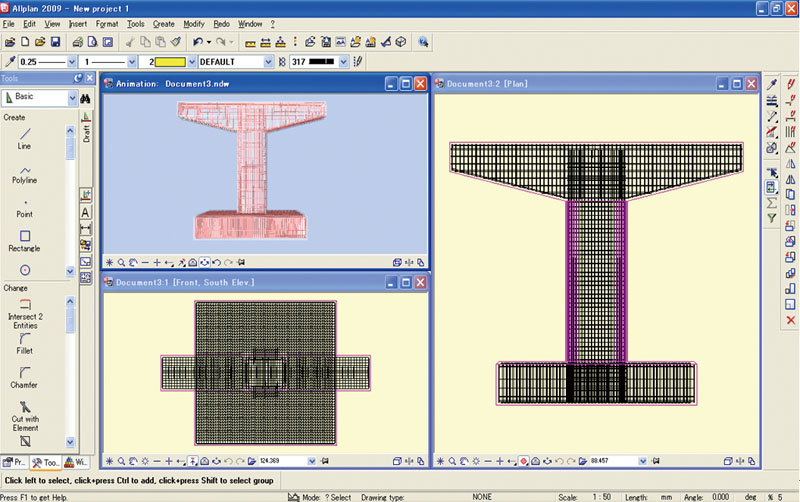Click the Save icon in the toolbar
This screenshot has width=800, height=502.
[56, 42]
